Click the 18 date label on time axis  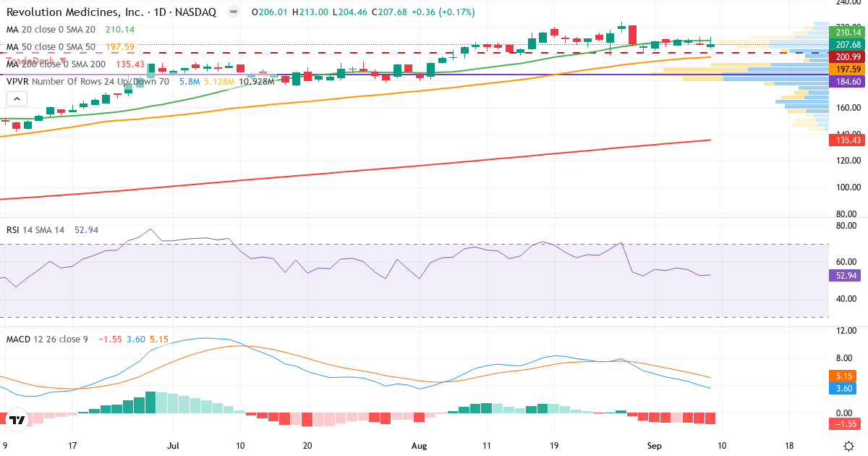(x=789, y=446)
